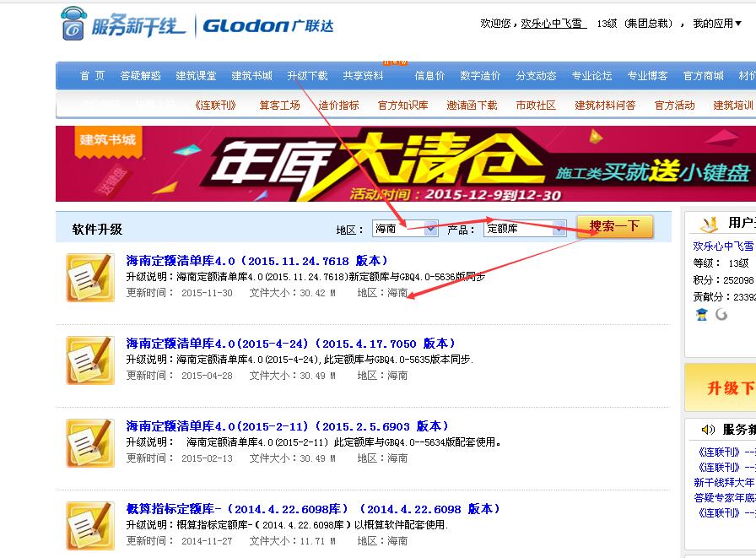
Task: Open 市政社区 sub-navigation link
Action: pos(536,106)
